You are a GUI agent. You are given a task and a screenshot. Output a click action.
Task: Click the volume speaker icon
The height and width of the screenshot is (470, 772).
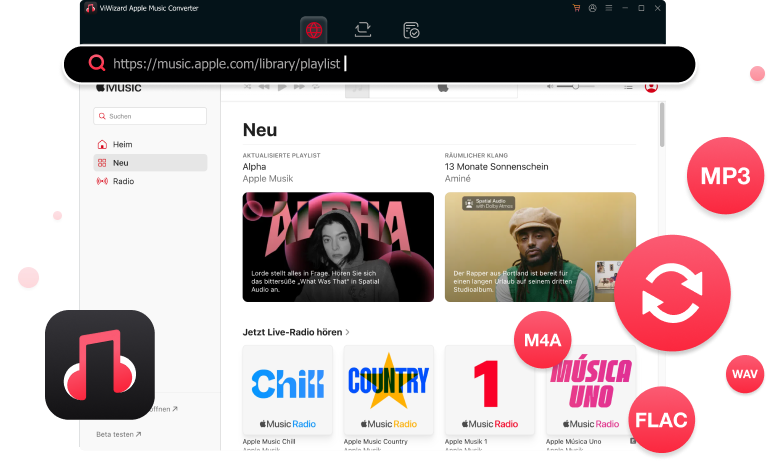tap(550, 87)
